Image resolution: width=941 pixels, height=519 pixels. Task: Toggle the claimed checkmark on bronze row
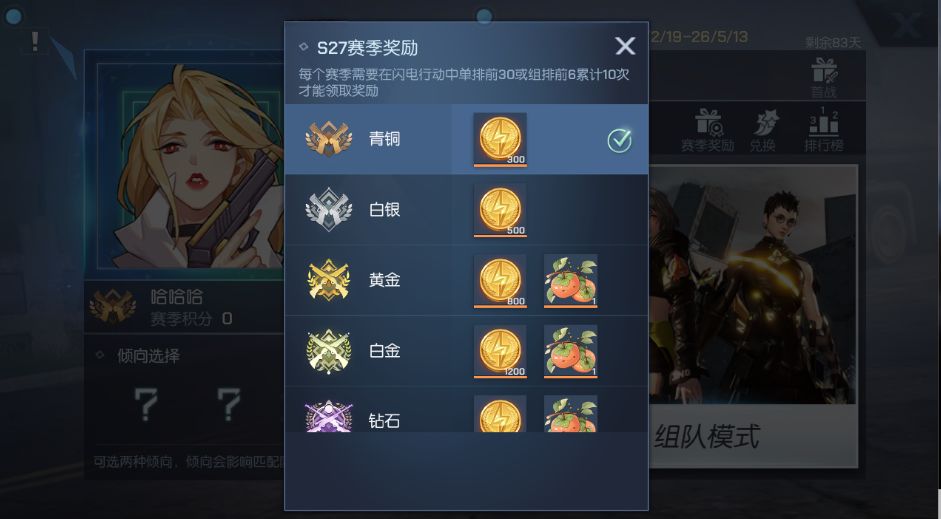[619, 140]
